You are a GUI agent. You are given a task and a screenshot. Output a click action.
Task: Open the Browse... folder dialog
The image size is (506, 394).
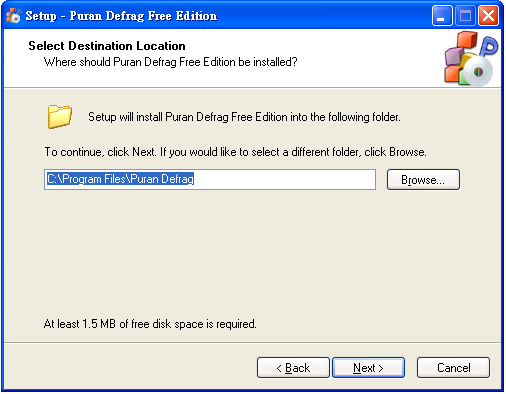tap(423, 180)
